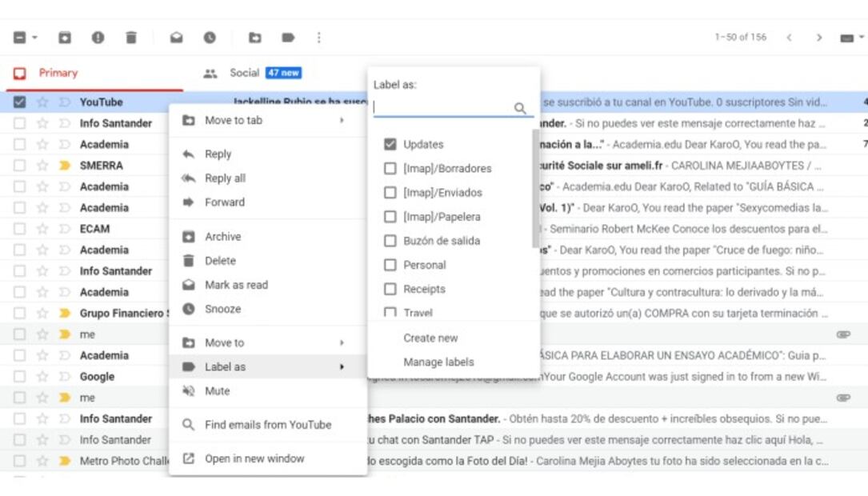Check the Buzón de salida label
The image size is (868, 496).
[x=390, y=241]
